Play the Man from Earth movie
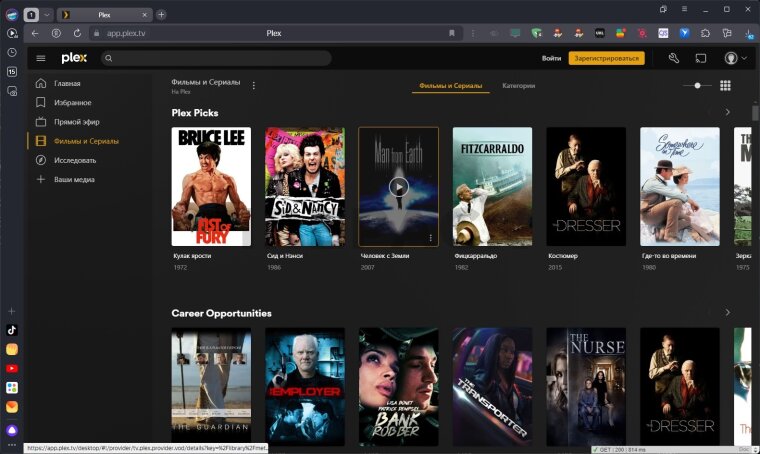This screenshot has height=454, width=760. [x=399, y=186]
